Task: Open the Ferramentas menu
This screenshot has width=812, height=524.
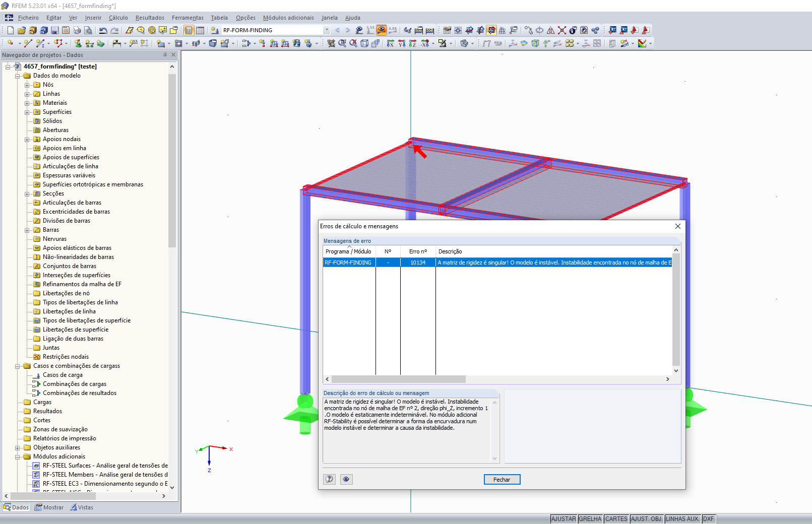Action: tap(188, 18)
